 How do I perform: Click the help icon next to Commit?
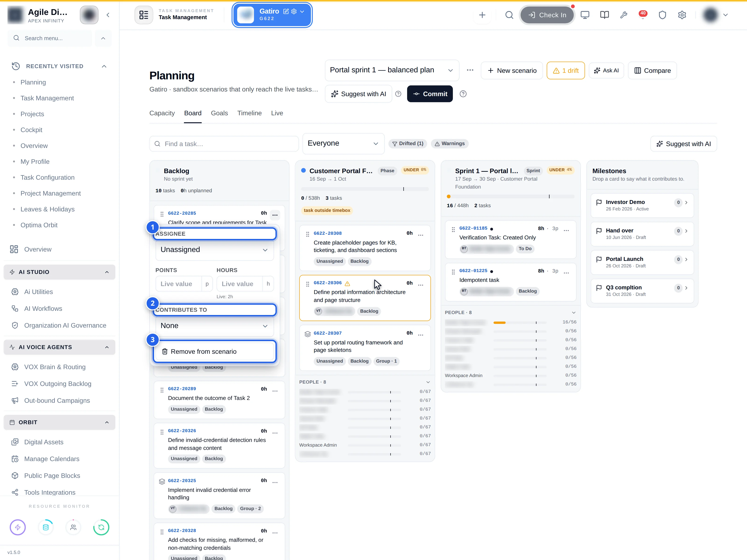463,94
